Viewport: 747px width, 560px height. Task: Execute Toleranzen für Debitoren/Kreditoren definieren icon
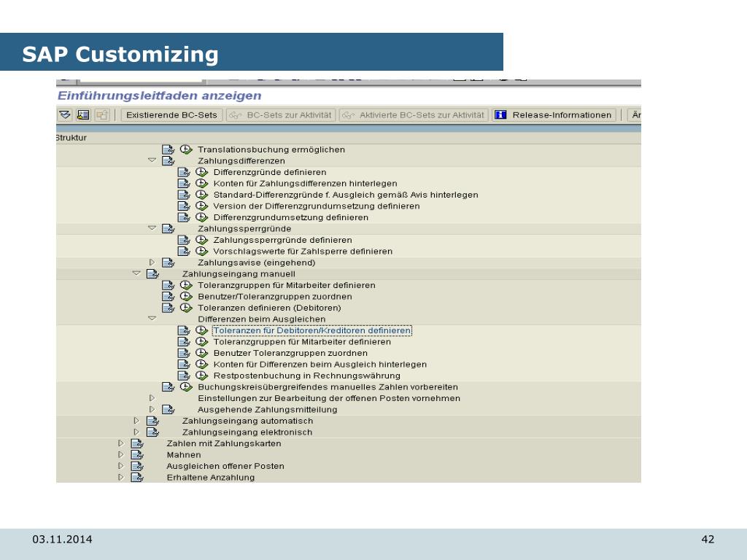pyautogui.click(x=201, y=330)
